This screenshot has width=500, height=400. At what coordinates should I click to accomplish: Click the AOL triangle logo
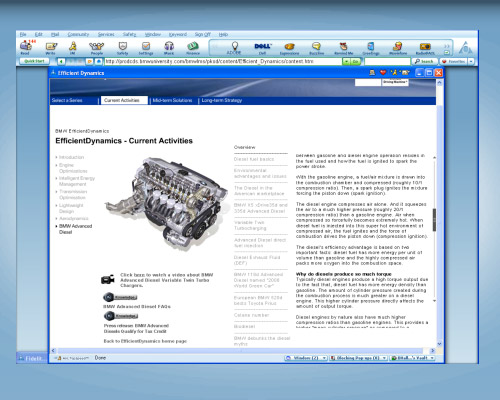pyautogui.click(x=465, y=48)
